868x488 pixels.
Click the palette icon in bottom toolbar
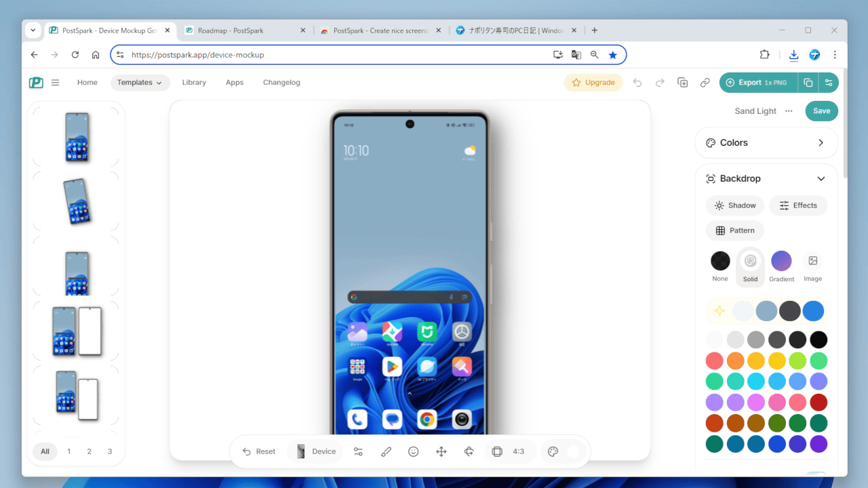click(x=553, y=451)
